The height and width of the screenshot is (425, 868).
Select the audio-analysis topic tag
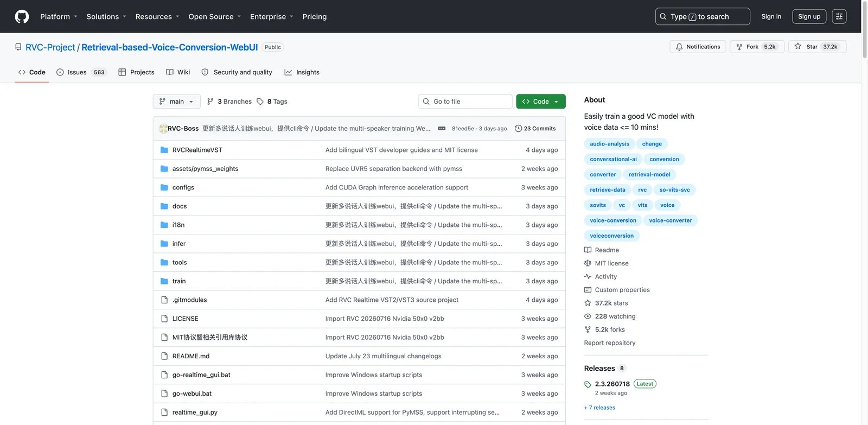[610, 144]
